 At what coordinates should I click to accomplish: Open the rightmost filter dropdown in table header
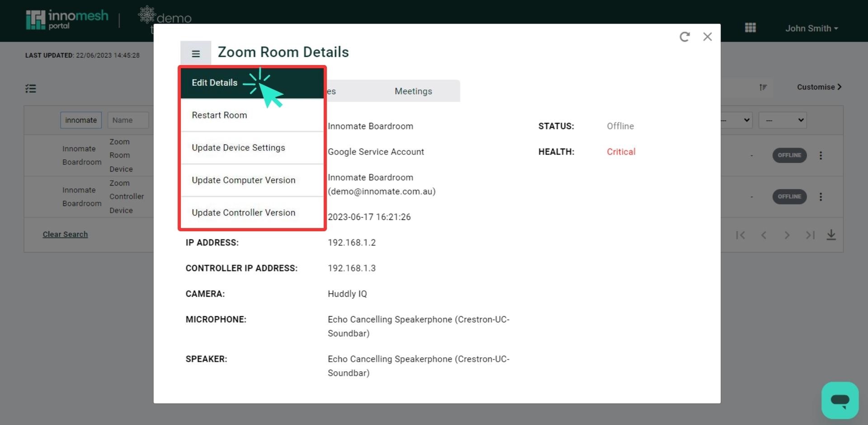[783, 120]
